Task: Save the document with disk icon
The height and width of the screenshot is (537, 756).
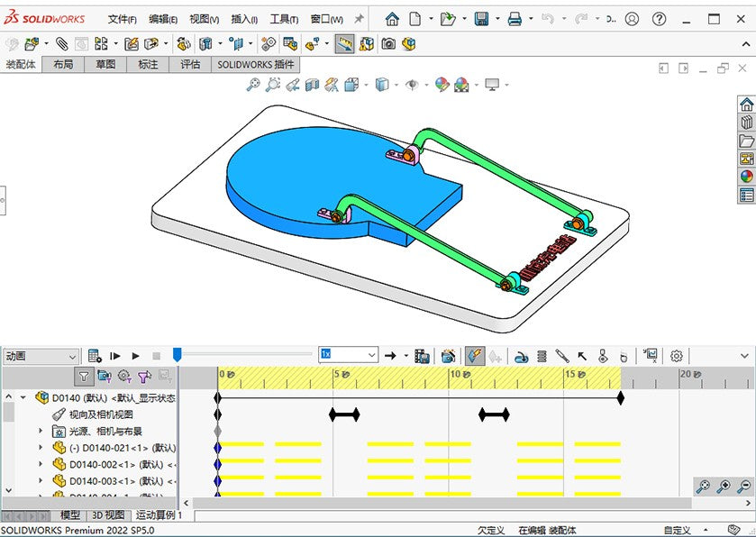Action: [x=481, y=19]
